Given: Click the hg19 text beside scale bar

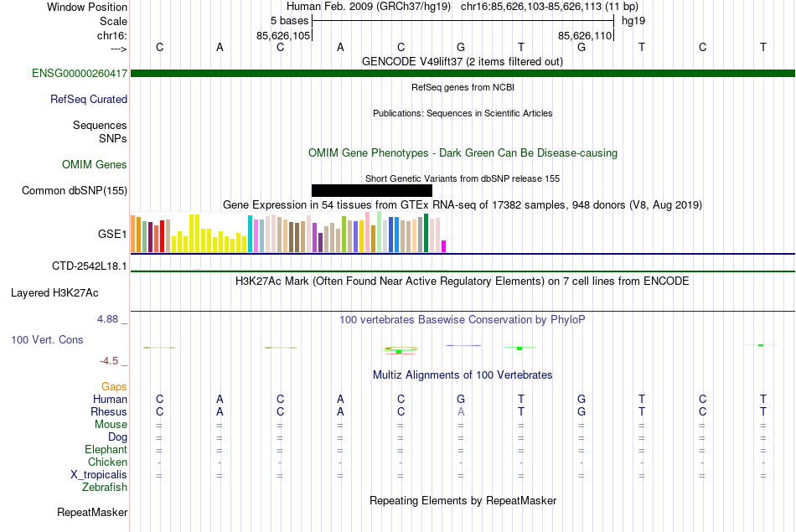Looking at the screenshot, I should pyautogui.click(x=633, y=21).
